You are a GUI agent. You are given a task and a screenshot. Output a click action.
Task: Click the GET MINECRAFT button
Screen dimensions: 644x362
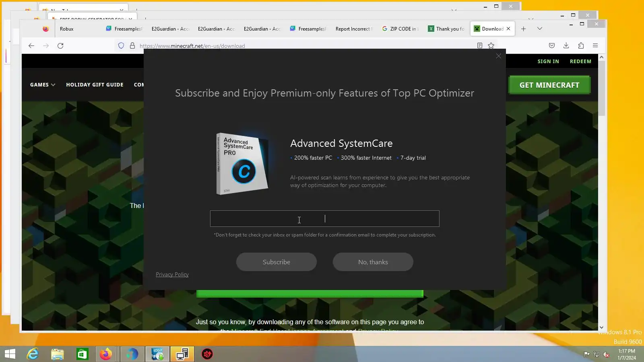[549, 85]
